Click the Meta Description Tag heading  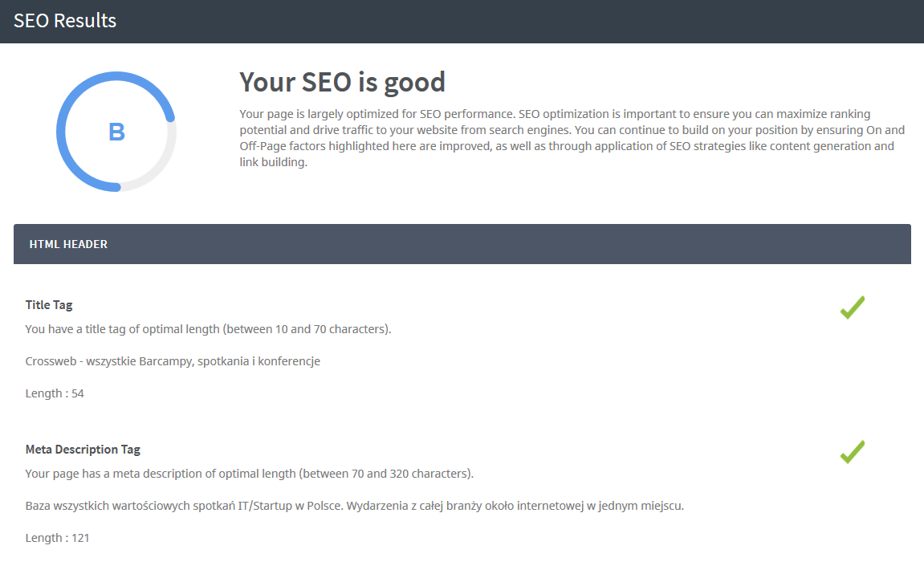83,449
